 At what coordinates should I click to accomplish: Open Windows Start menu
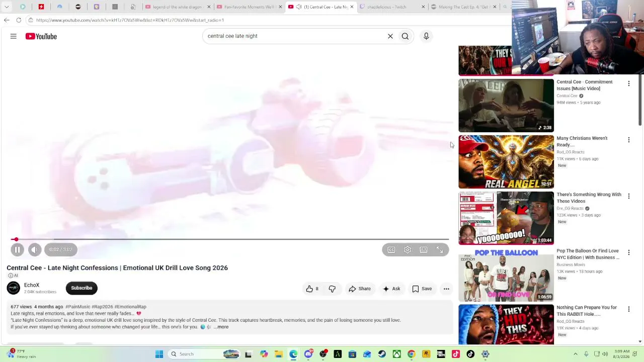[159, 354]
